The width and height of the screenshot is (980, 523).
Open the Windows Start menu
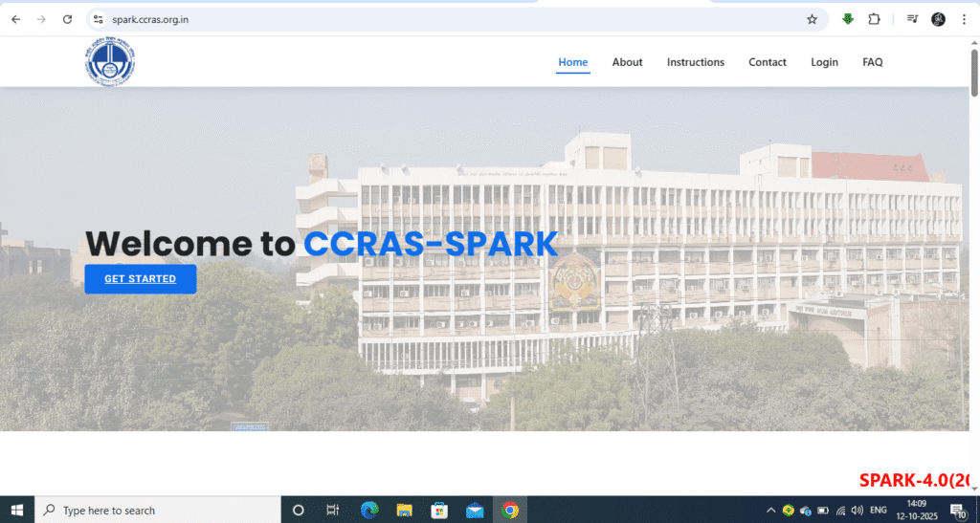point(17,510)
